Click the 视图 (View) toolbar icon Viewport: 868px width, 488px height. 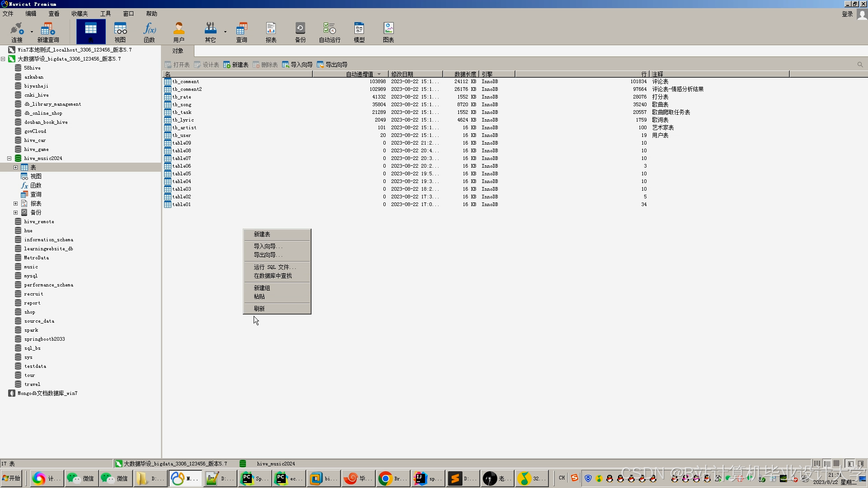click(x=120, y=32)
